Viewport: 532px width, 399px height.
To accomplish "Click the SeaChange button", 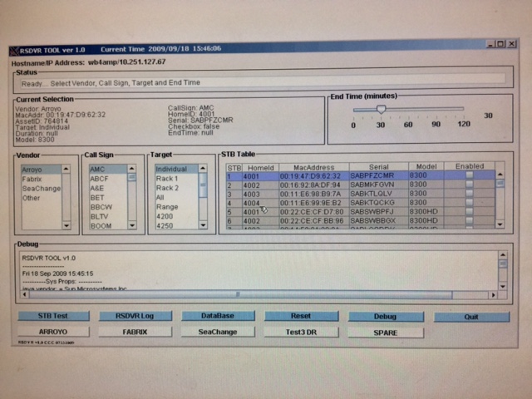I will [x=218, y=332].
